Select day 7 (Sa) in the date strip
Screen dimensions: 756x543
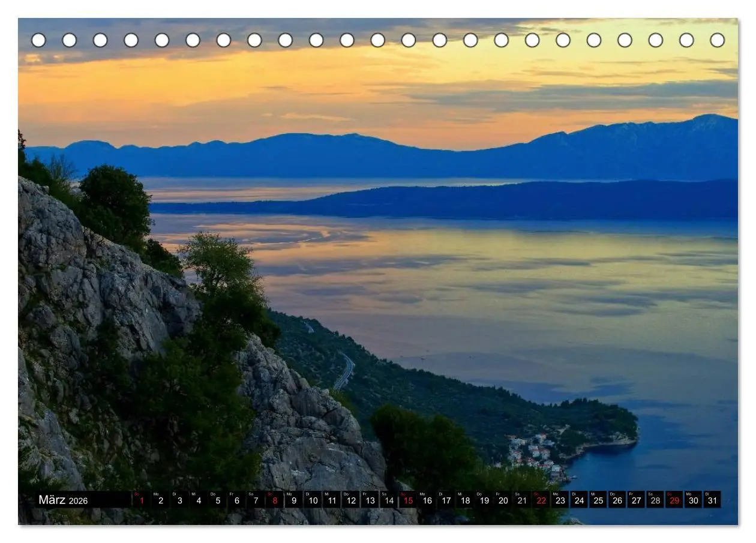pyautogui.click(x=256, y=500)
